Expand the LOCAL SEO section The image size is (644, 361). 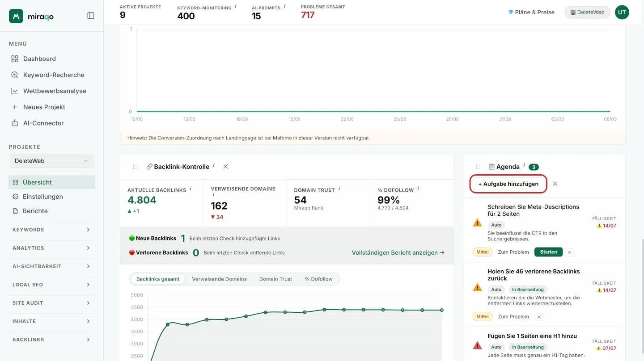[x=51, y=285]
